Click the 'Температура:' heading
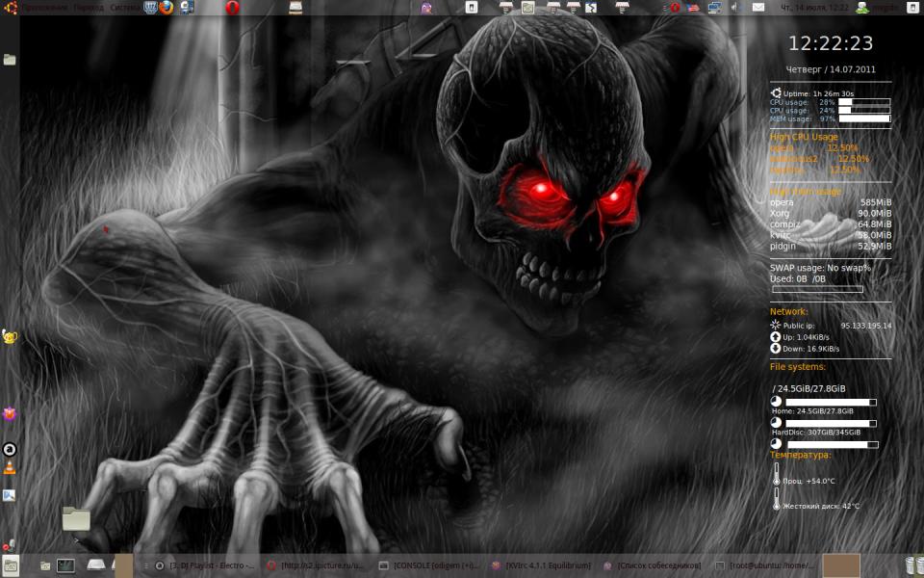 (800, 456)
